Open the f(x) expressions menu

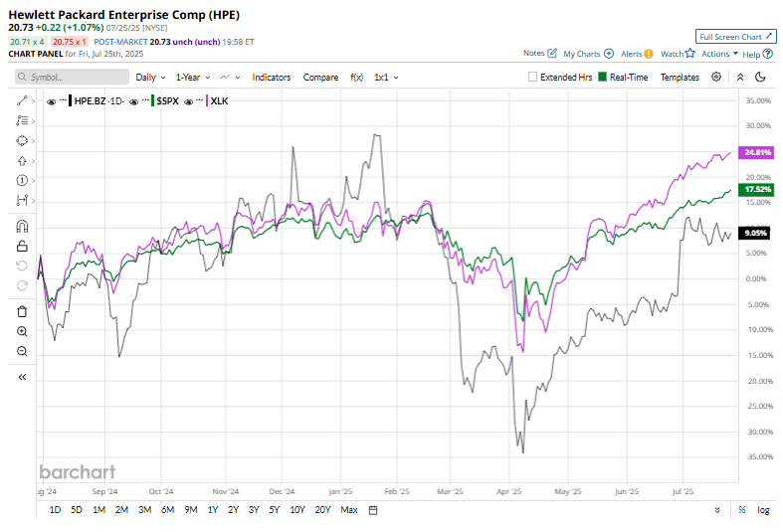(356, 78)
